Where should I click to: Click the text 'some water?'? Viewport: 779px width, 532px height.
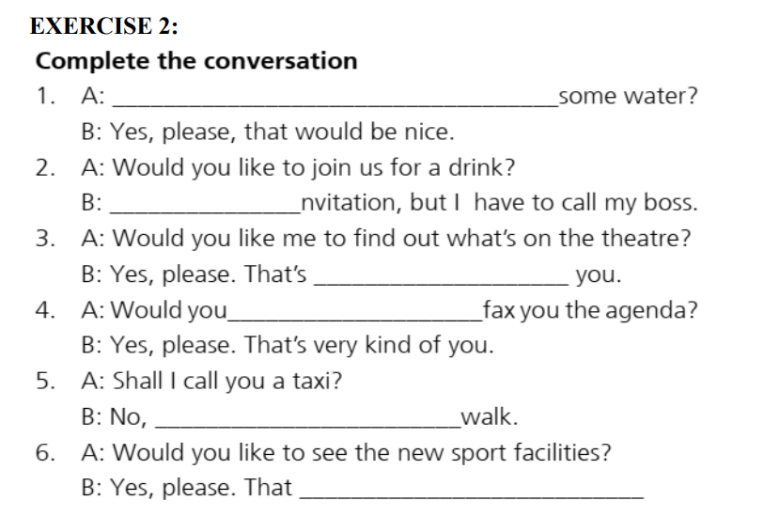point(628,95)
